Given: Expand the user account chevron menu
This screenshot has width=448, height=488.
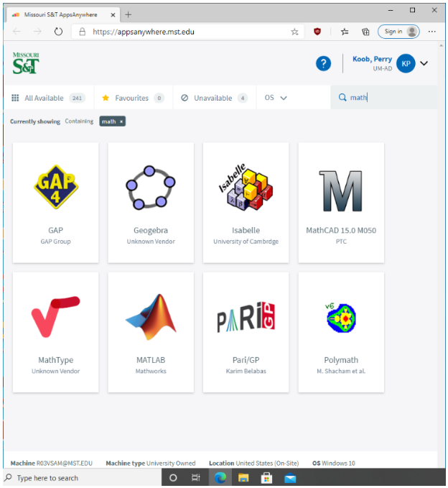Looking at the screenshot, I should tap(424, 63).
